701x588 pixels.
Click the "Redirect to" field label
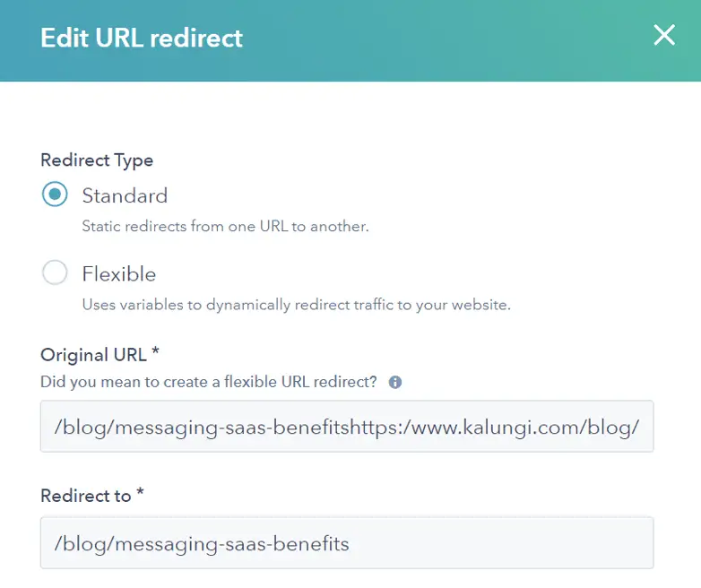tap(85, 496)
